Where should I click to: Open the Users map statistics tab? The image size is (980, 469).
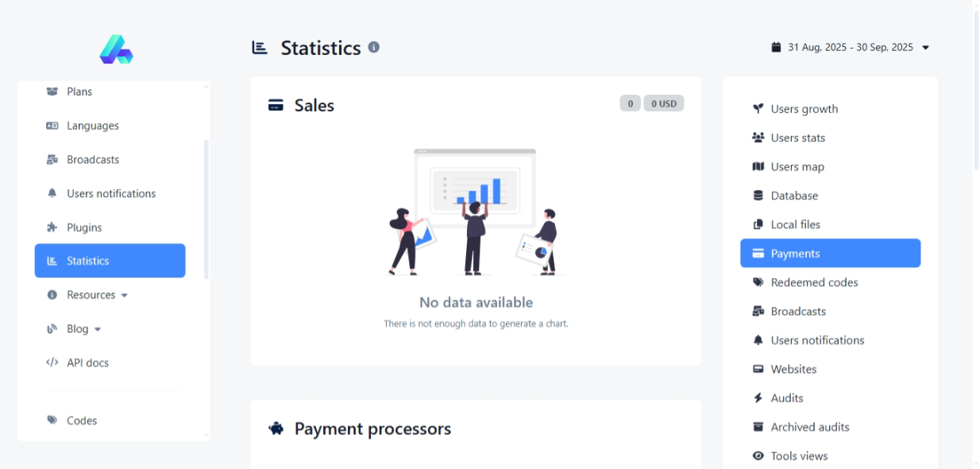click(x=797, y=167)
